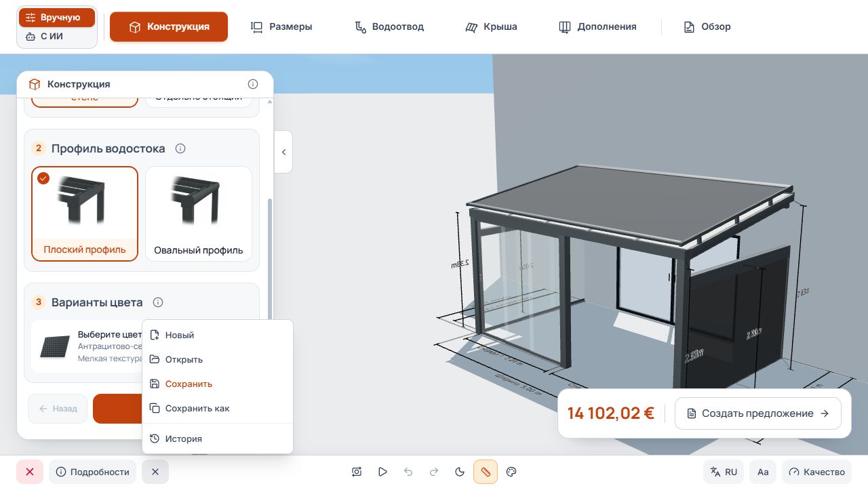Viewport: 868px width, 488px height.
Task: Click the screenshot camera icon
Action: coord(357,472)
